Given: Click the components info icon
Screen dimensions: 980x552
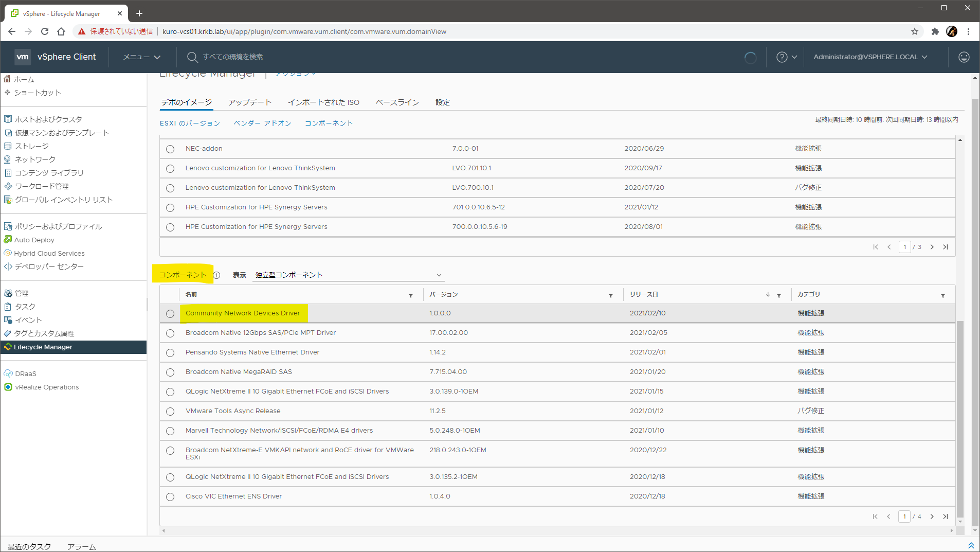Looking at the screenshot, I should click(x=216, y=275).
